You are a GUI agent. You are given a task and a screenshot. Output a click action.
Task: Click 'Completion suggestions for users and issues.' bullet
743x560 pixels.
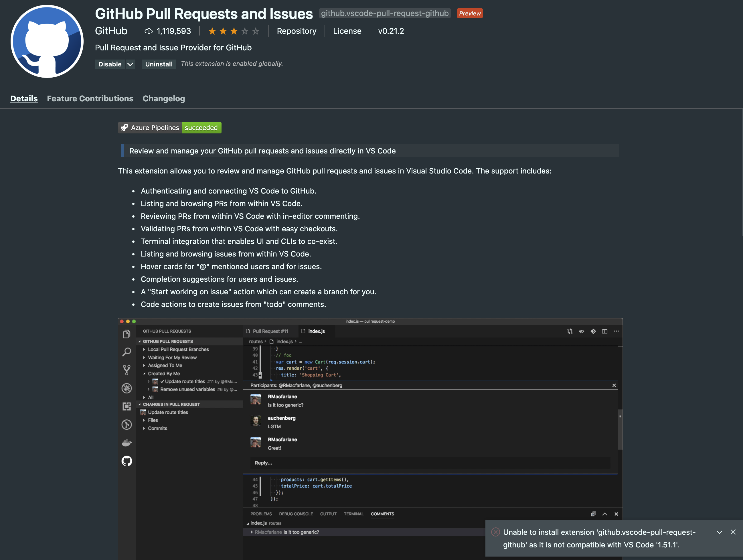(x=219, y=279)
